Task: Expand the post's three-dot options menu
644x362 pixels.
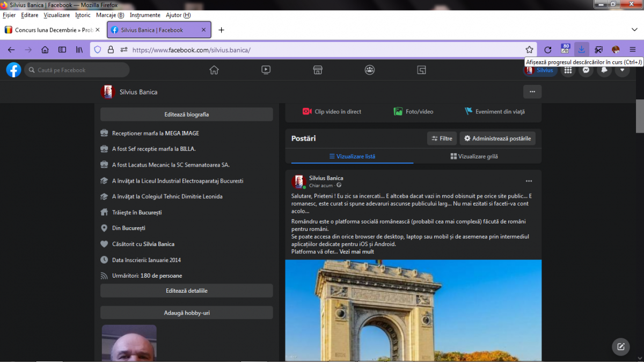Action: (x=529, y=181)
